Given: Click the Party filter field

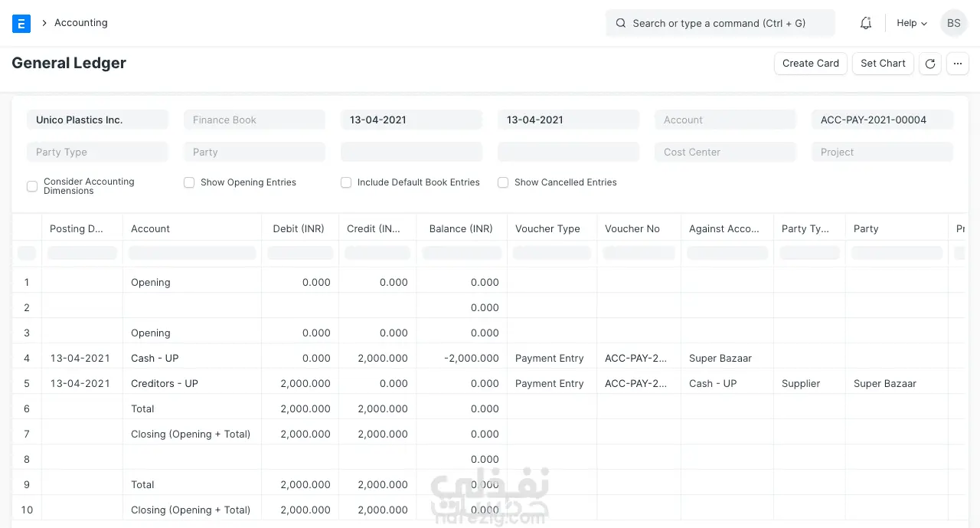Looking at the screenshot, I should tap(254, 152).
